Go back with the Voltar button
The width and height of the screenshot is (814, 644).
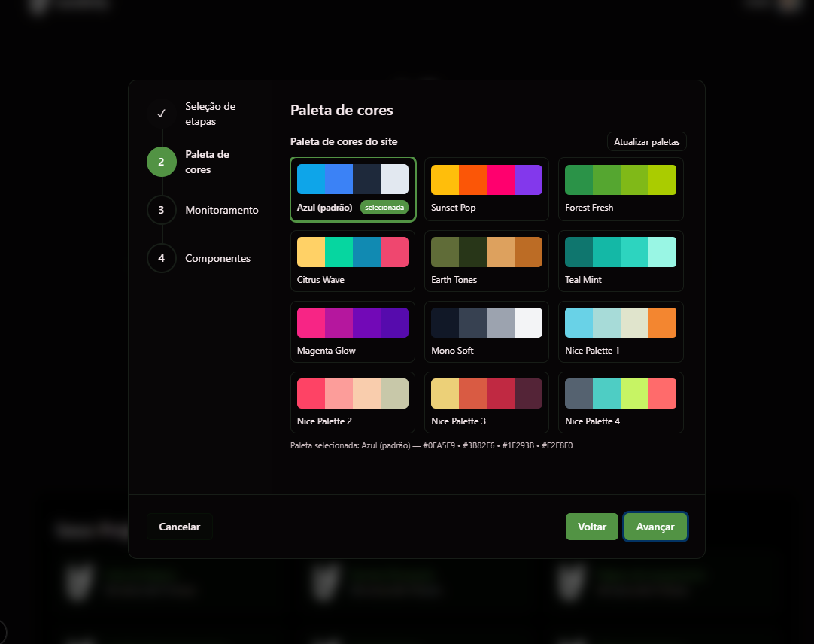(592, 527)
